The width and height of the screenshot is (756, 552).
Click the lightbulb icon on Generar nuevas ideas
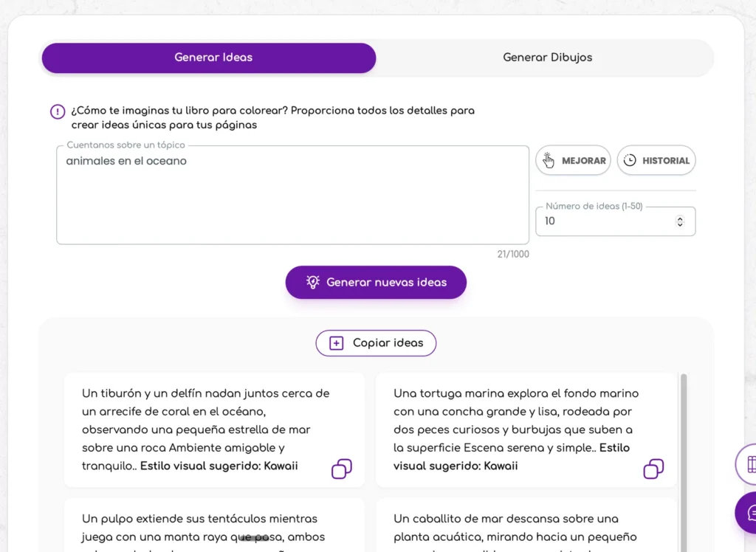312,282
